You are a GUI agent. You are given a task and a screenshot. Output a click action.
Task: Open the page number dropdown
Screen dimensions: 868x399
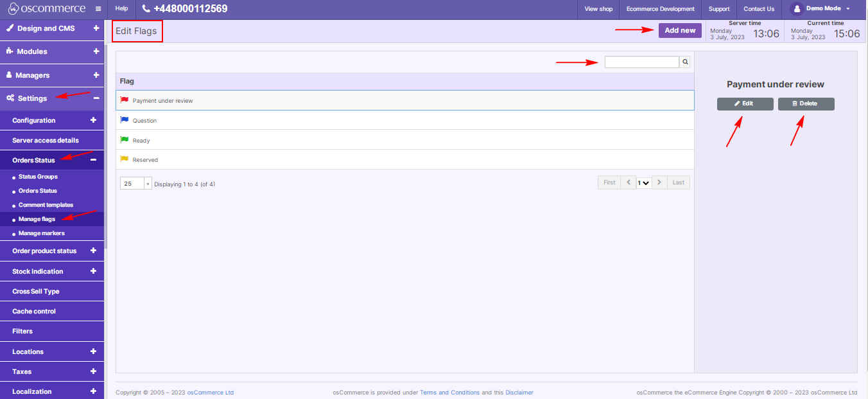click(x=644, y=182)
